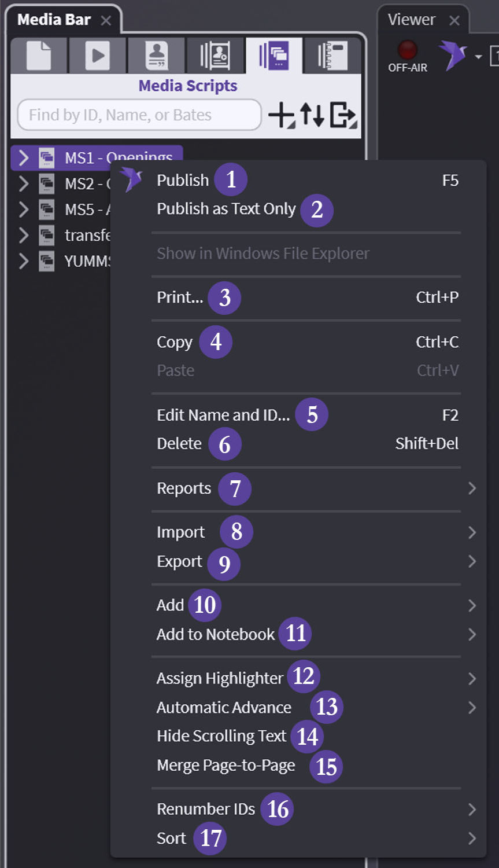The width and height of the screenshot is (499, 868).
Task: Close the Media Bar panel tab
Action: pyautogui.click(x=106, y=21)
